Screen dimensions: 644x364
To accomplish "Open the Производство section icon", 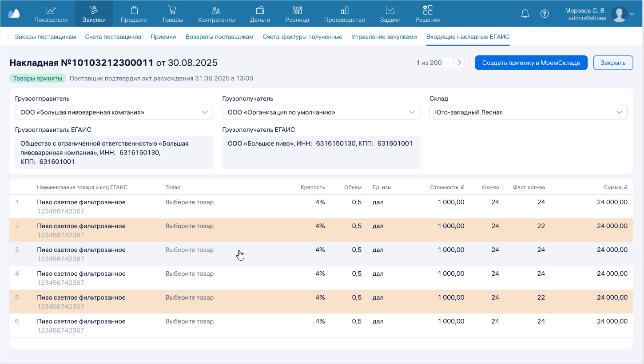I will click(344, 10).
